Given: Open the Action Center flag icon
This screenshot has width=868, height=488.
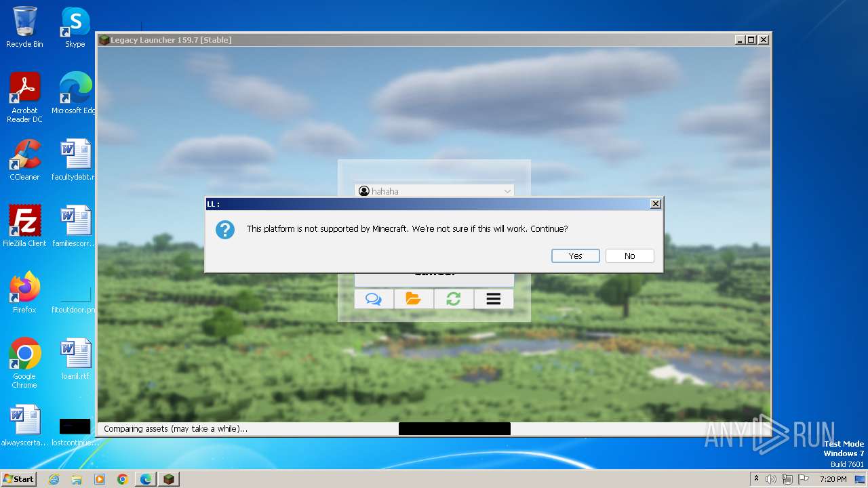Looking at the screenshot, I should pyautogui.click(x=804, y=479).
